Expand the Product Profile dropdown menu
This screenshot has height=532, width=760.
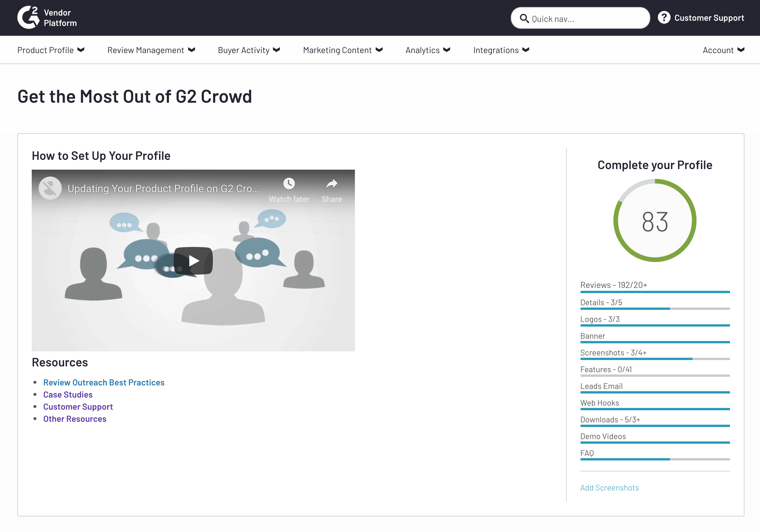point(51,50)
